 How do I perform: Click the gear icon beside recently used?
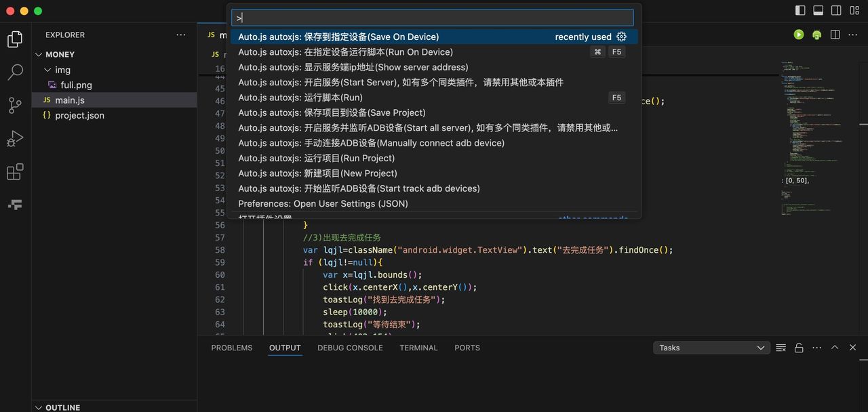click(621, 37)
